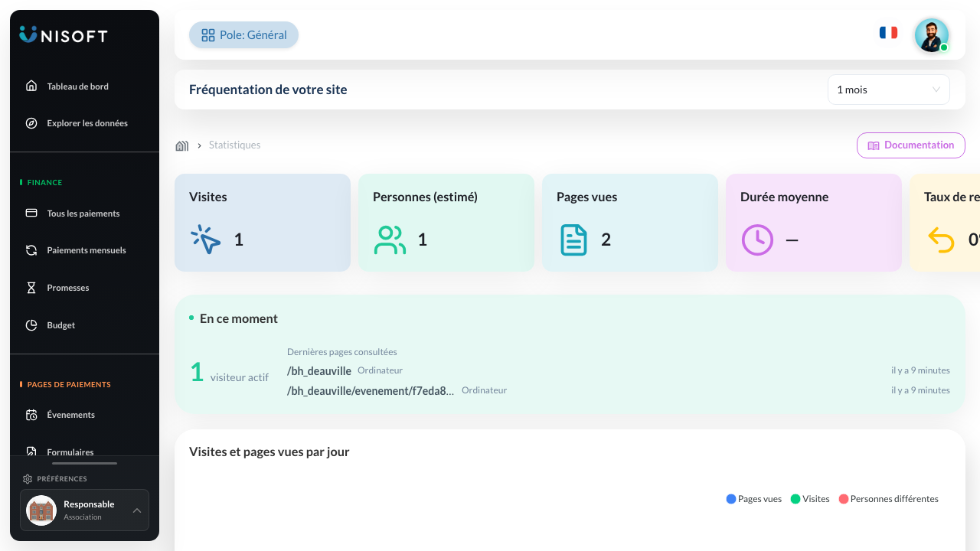Open Tous les paiements
Screen dimensions: 980x551
83,214
